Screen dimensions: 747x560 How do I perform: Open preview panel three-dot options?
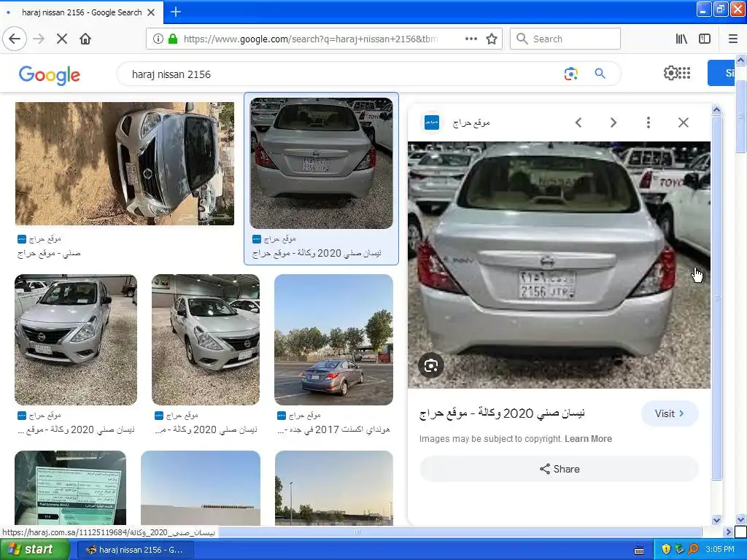(x=648, y=122)
